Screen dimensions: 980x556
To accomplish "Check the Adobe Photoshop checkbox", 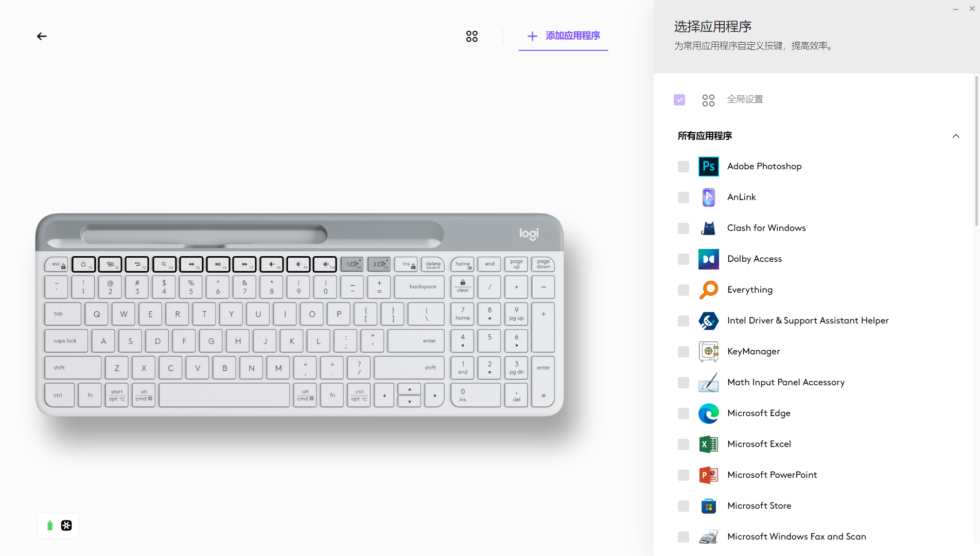I will click(684, 167).
